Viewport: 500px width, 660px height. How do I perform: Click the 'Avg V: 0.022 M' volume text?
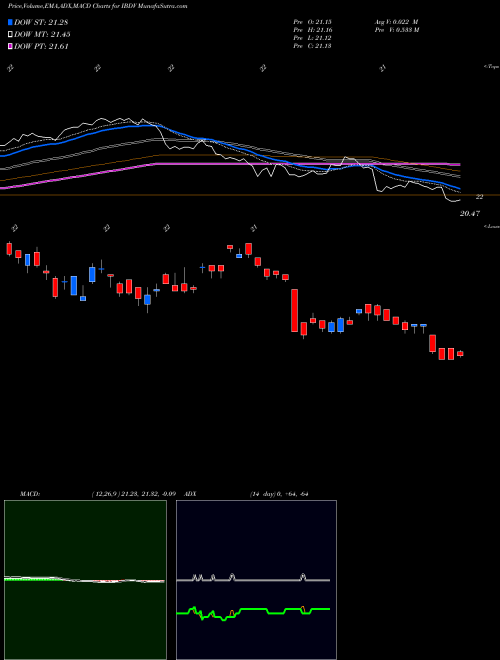pos(398,22)
